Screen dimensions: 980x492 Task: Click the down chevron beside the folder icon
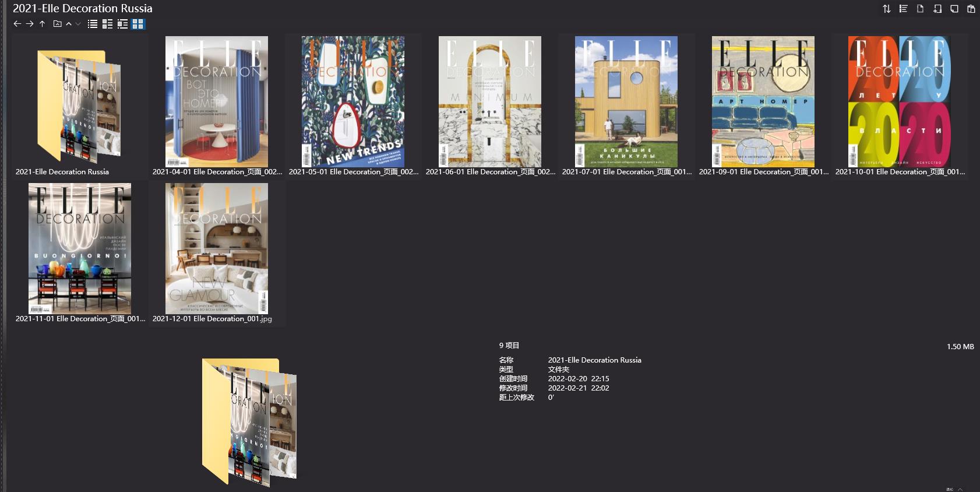tap(78, 24)
